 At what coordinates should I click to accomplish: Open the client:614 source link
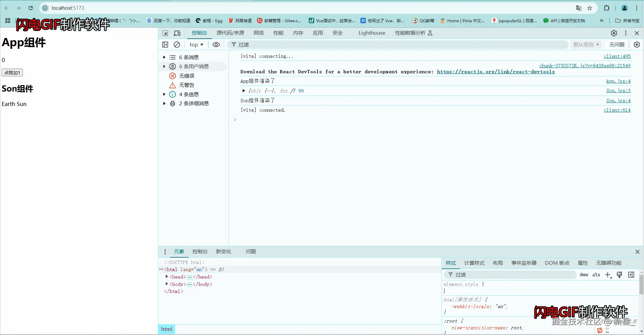coord(617,110)
